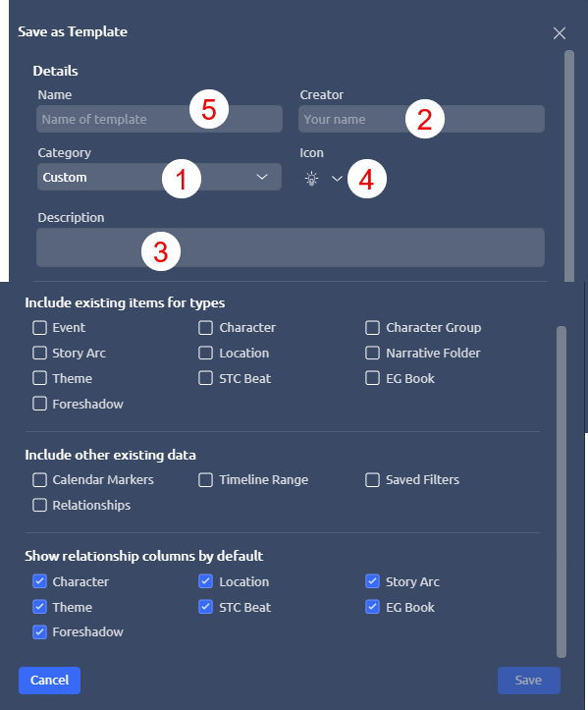The width and height of the screenshot is (588, 710).
Task: Close the Save as Template dialog
Action: (559, 33)
